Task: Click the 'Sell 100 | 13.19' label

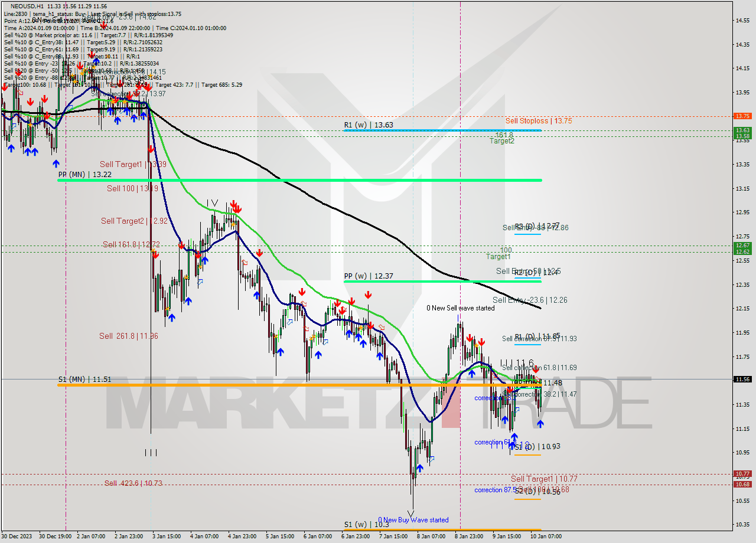Action: point(132,188)
